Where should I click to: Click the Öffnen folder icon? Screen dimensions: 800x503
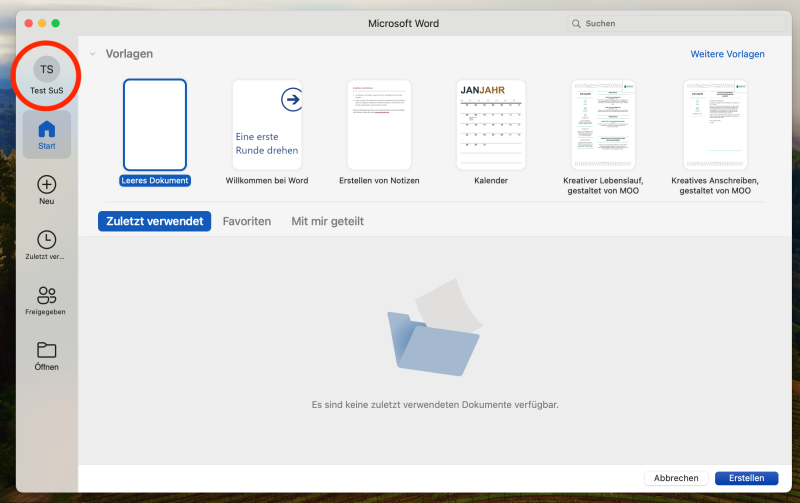point(47,350)
